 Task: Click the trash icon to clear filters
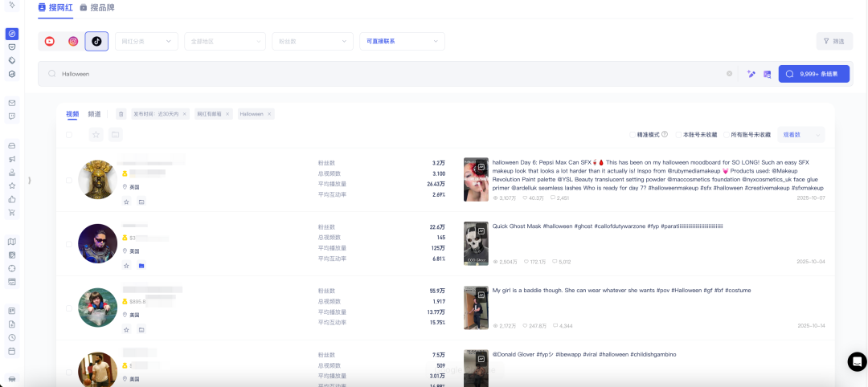(121, 114)
